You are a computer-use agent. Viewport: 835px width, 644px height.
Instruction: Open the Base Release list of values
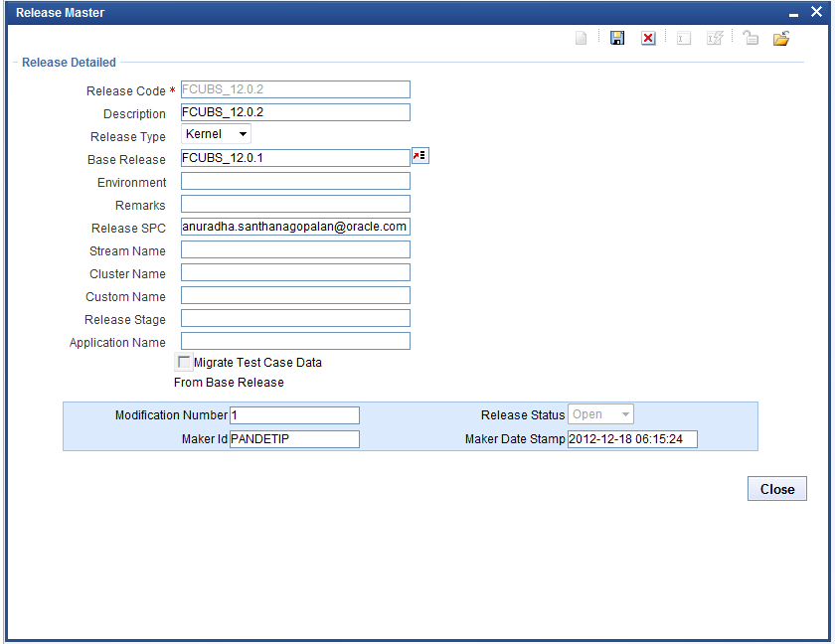click(x=420, y=156)
